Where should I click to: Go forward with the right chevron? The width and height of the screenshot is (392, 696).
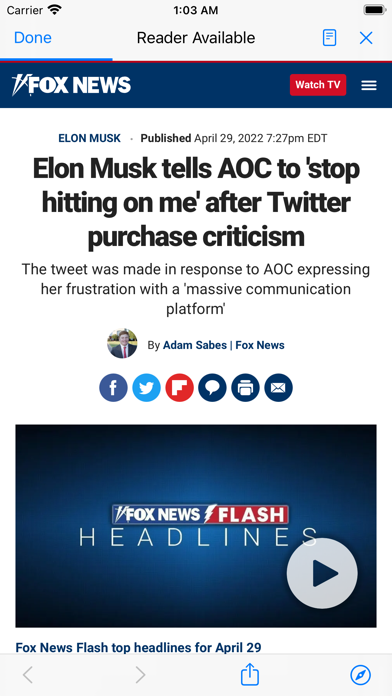click(140, 675)
